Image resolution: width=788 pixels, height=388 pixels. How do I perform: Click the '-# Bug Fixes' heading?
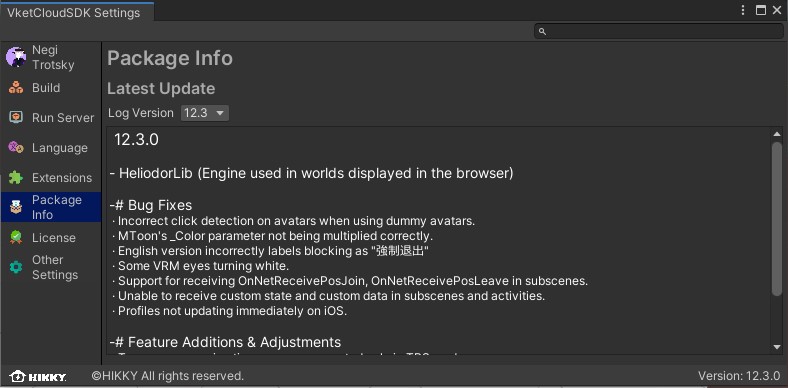click(x=151, y=205)
